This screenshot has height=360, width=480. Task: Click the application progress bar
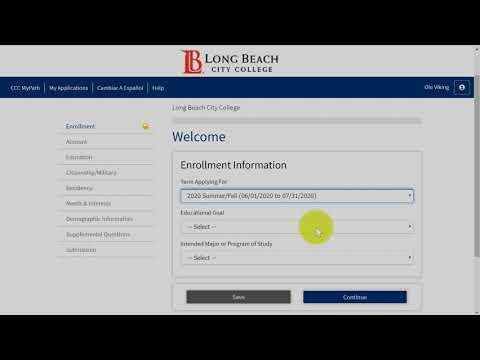[x=297, y=121]
